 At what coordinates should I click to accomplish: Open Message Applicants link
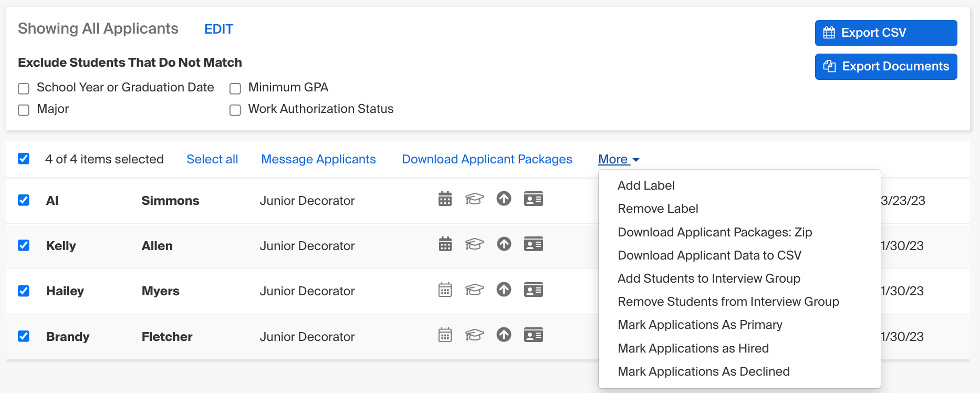[x=318, y=159]
